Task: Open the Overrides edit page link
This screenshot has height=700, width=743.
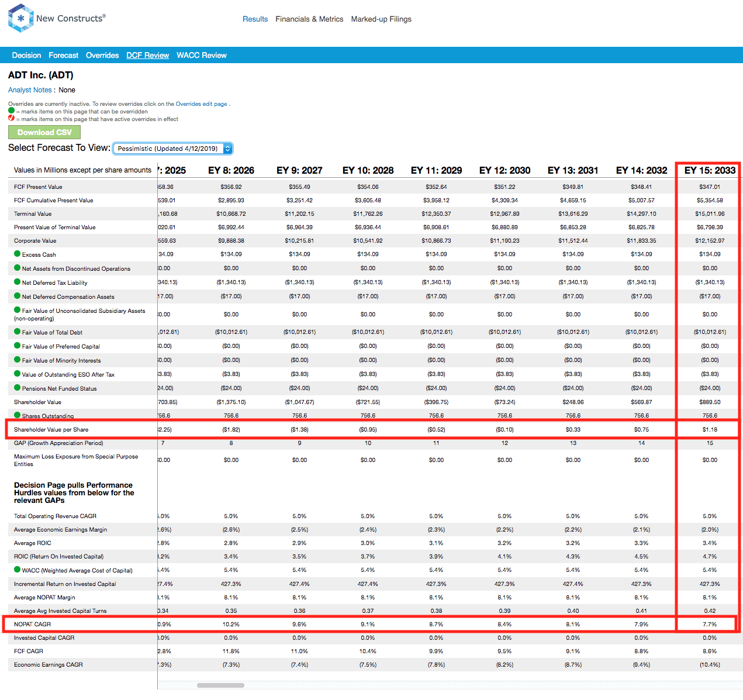Action: [x=202, y=104]
